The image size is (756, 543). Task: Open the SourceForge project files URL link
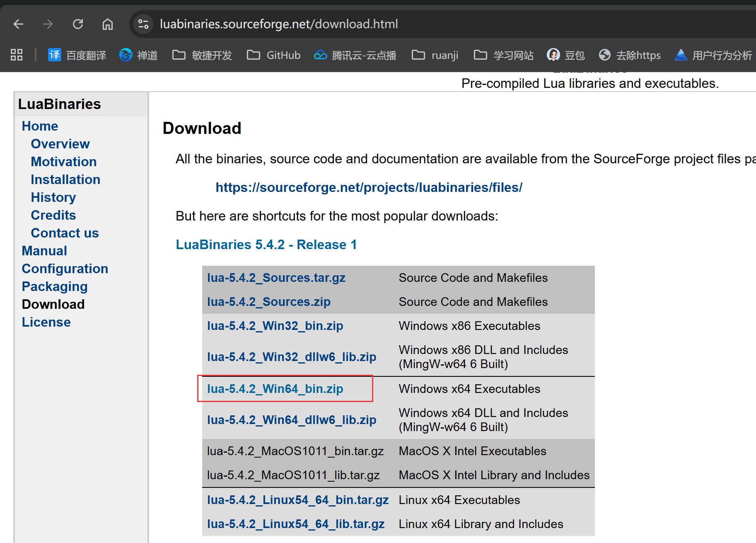369,187
